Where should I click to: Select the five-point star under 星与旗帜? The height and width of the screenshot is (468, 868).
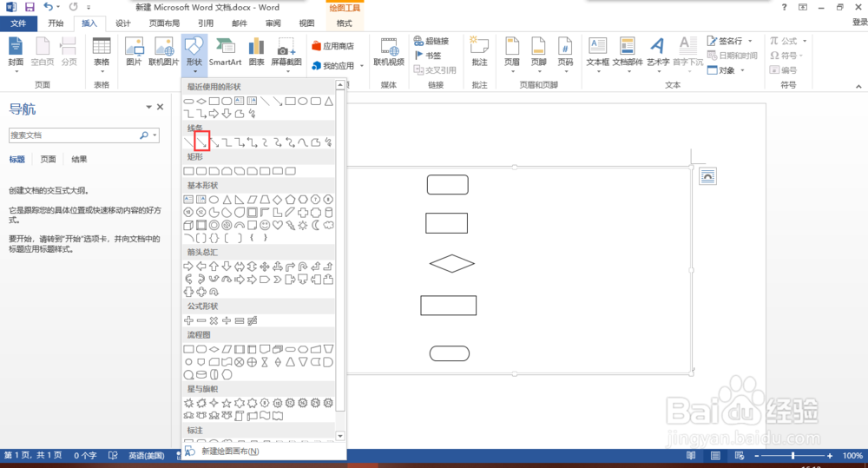click(227, 403)
